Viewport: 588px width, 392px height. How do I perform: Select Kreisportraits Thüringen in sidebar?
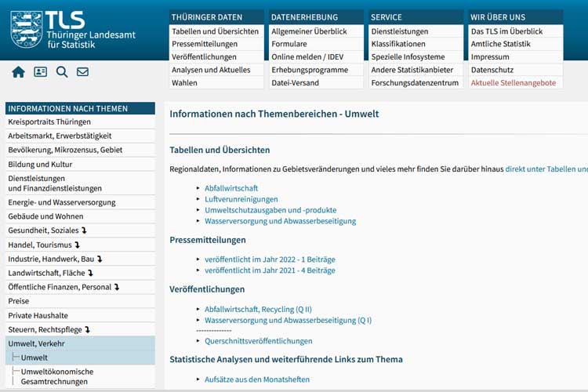point(80,122)
